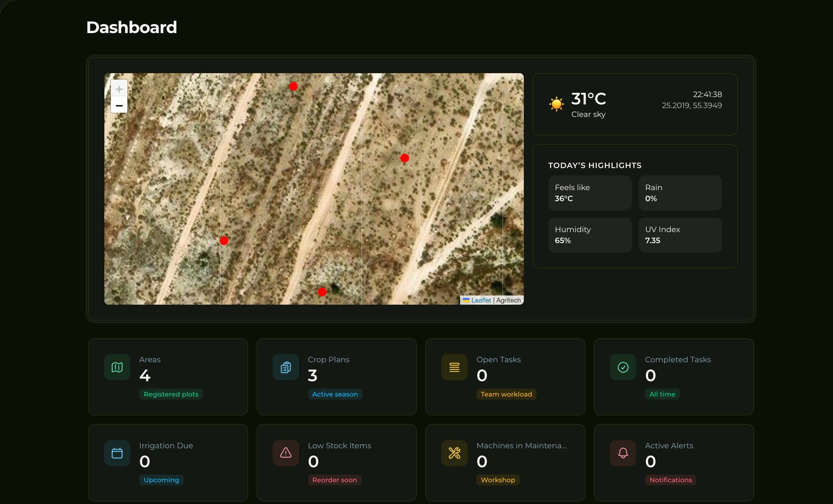833x504 pixels.
Task: Select the red marker near the map center
Action: click(x=404, y=157)
